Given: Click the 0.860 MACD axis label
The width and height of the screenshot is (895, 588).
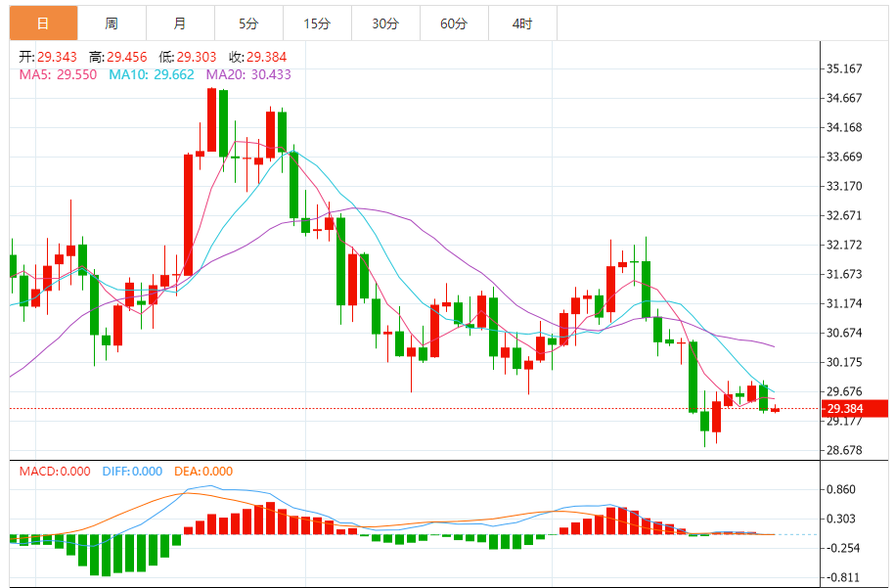Looking at the screenshot, I should click(x=841, y=490).
